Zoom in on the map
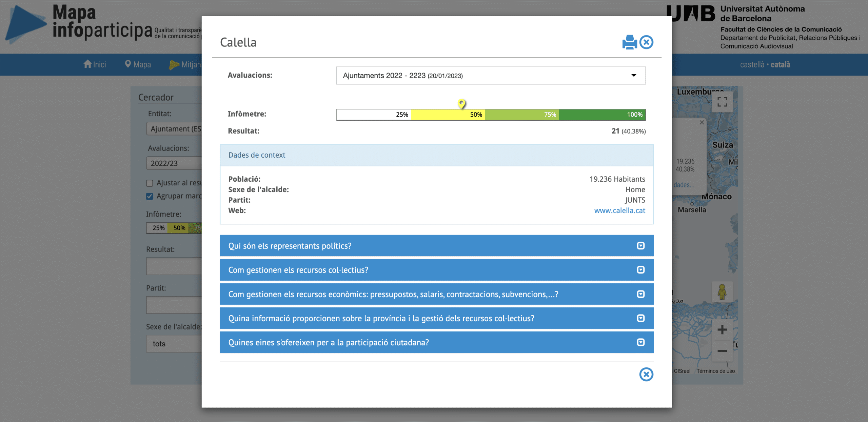This screenshot has width=868, height=422. click(x=722, y=329)
